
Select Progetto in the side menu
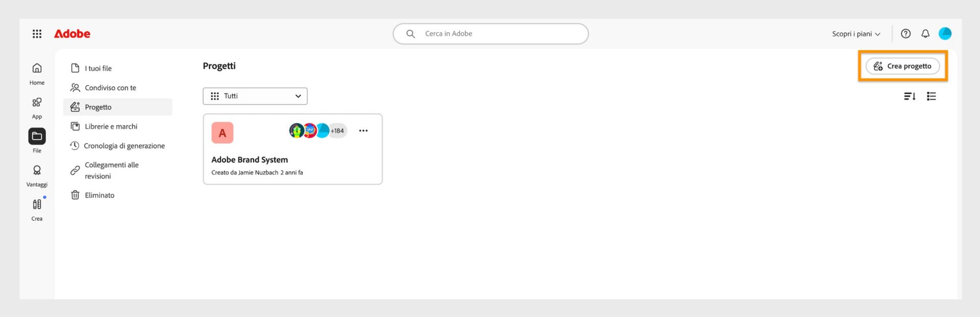point(98,107)
